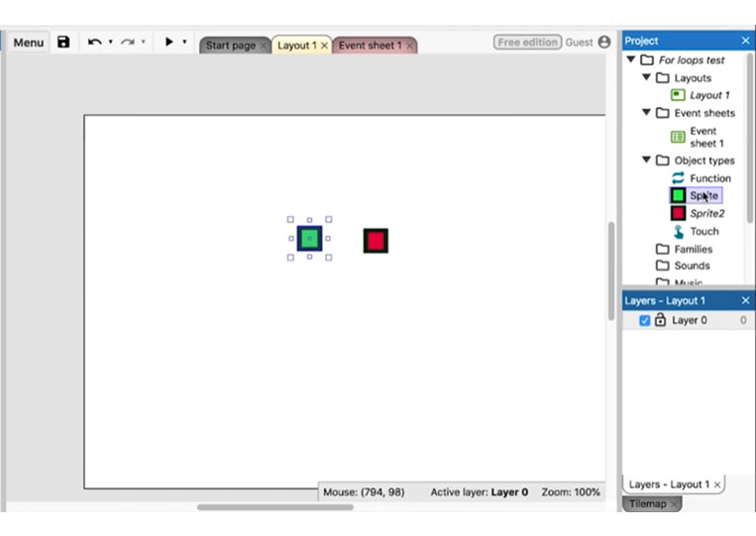The image size is (756, 536).
Task: Click the Project panel vertical scrollbar
Action: pyautogui.click(x=750, y=139)
